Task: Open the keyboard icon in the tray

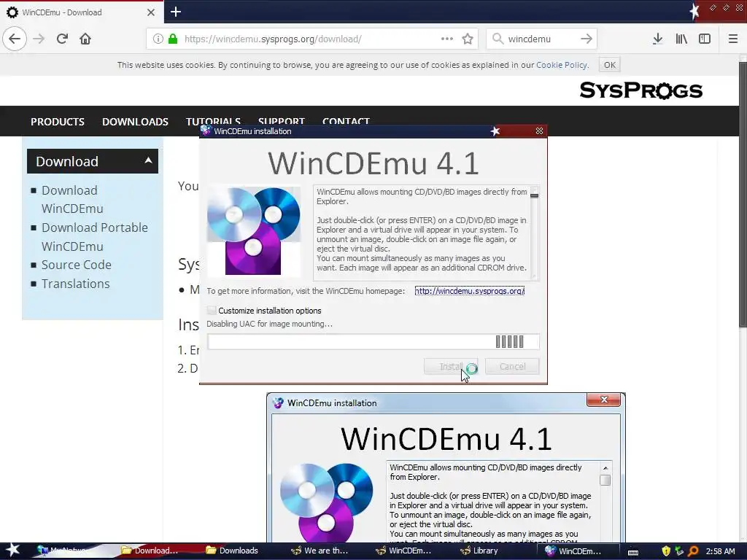Action: coord(632,551)
